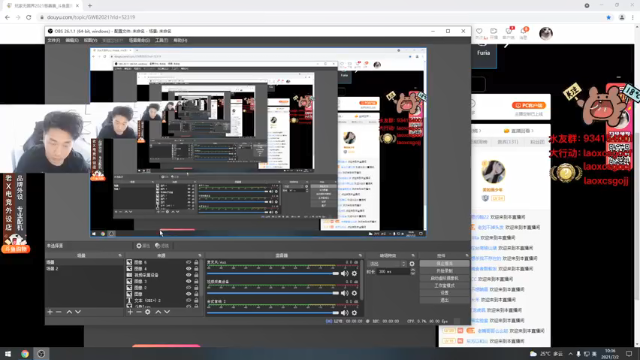
Task: Pop out the Scenes dock panel
Action: [120, 256]
